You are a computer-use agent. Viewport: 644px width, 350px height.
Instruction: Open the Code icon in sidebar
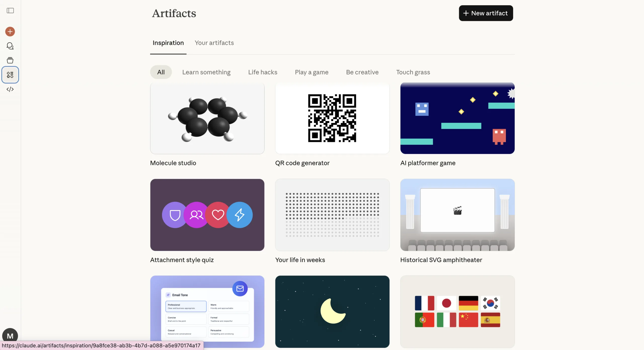[10, 89]
